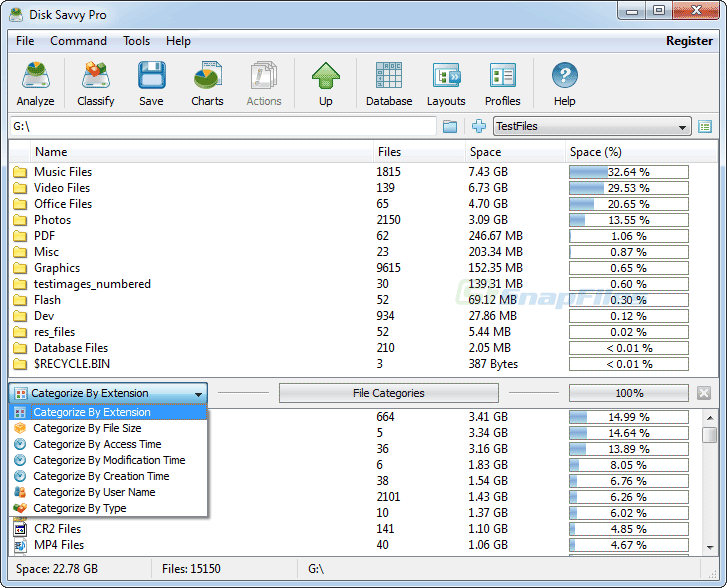Run the Analyze tool
727x588 pixels.
36,83
